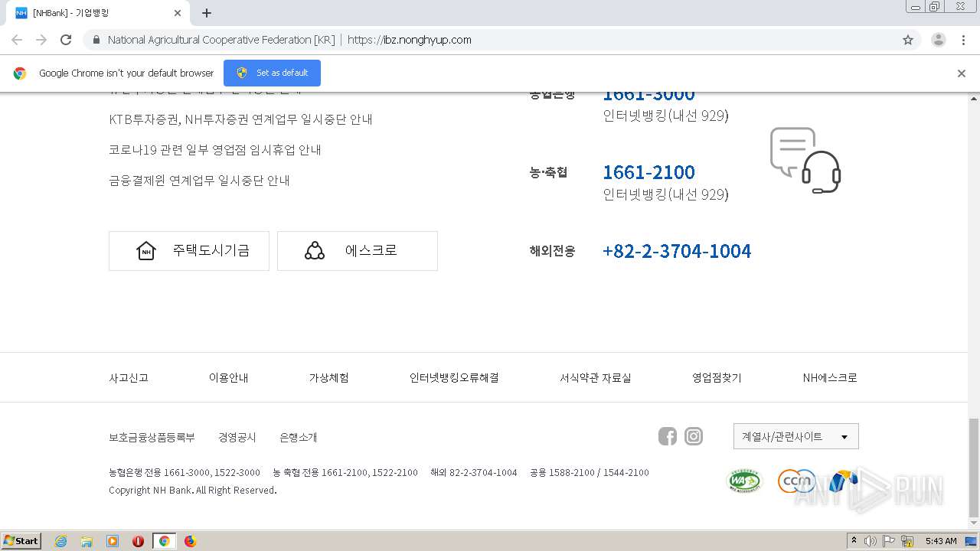Close the NHBank tab

point(178,13)
